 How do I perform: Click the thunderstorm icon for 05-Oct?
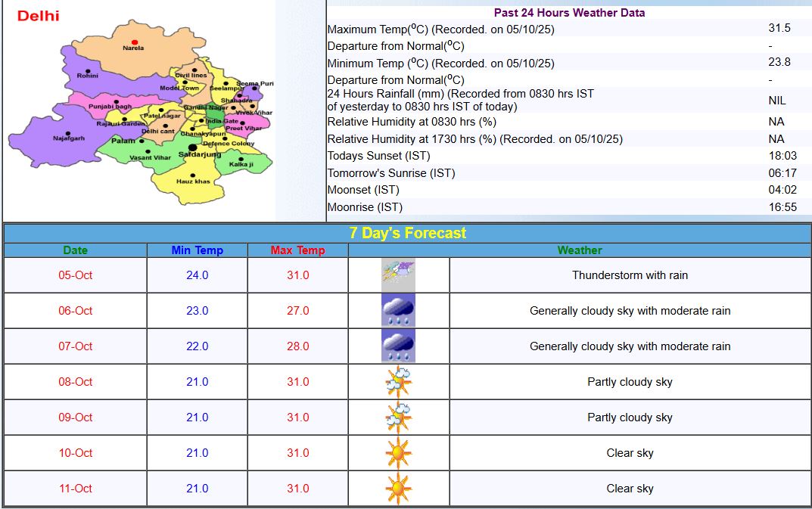[x=398, y=275]
